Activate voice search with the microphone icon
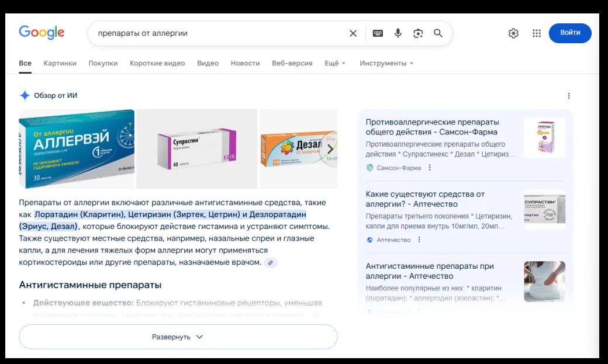The height and width of the screenshot is (364, 608). click(x=398, y=33)
